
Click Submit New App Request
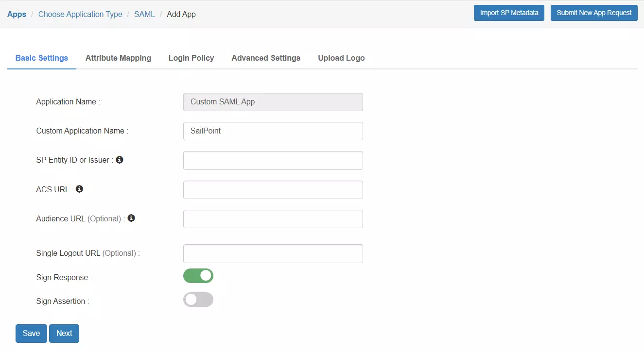(593, 13)
